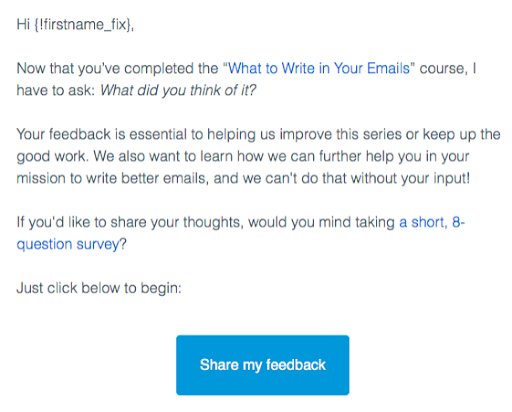Click the phrase keep up the
This screenshot has width=512, height=412.
[x=462, y=134]
